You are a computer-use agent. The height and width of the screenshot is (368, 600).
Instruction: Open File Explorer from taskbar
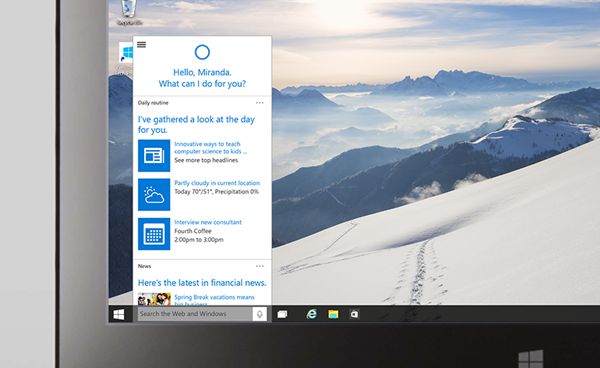click(333, 314)
